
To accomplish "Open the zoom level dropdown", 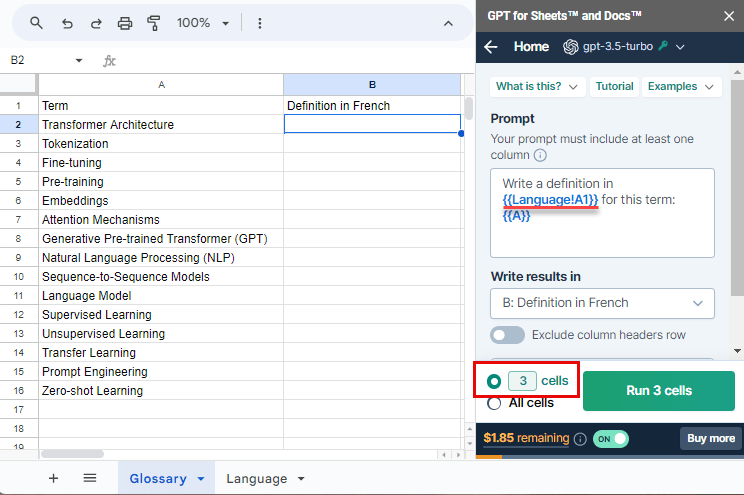I will point(203,23).
